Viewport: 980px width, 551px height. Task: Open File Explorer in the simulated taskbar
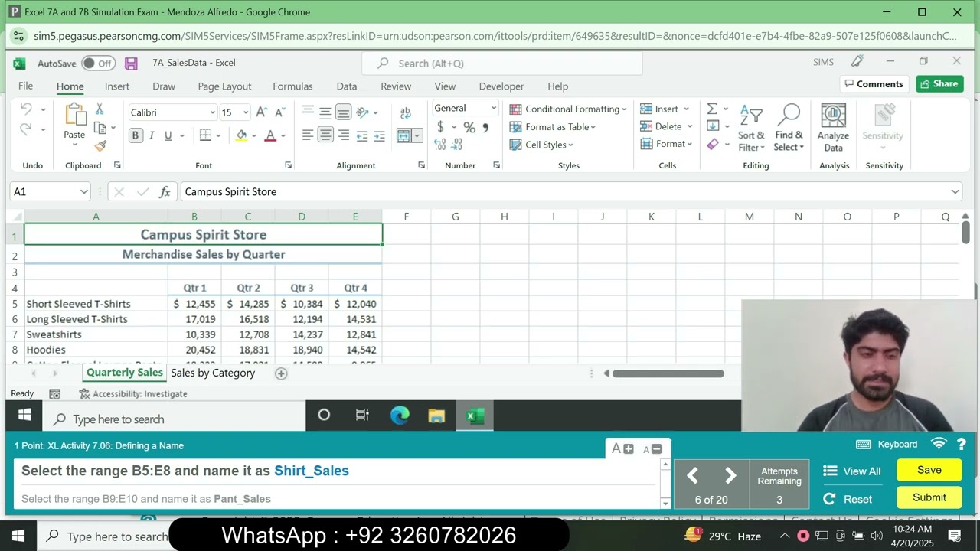[x=436, y=416]
